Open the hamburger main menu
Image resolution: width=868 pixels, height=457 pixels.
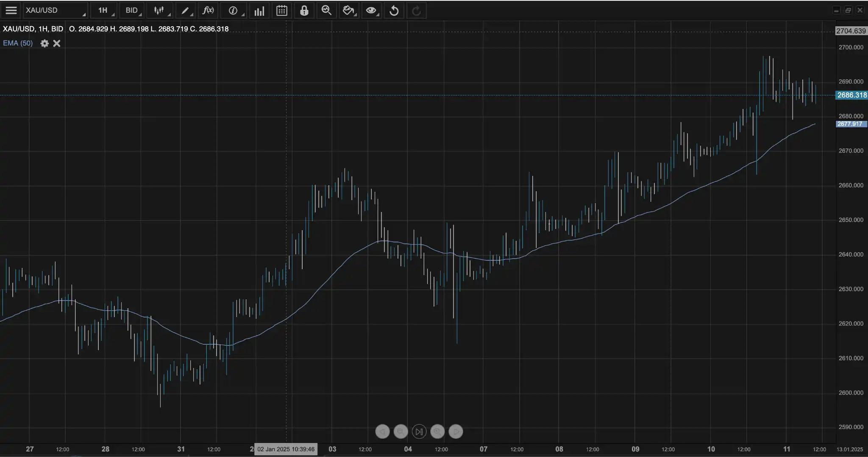11,10
